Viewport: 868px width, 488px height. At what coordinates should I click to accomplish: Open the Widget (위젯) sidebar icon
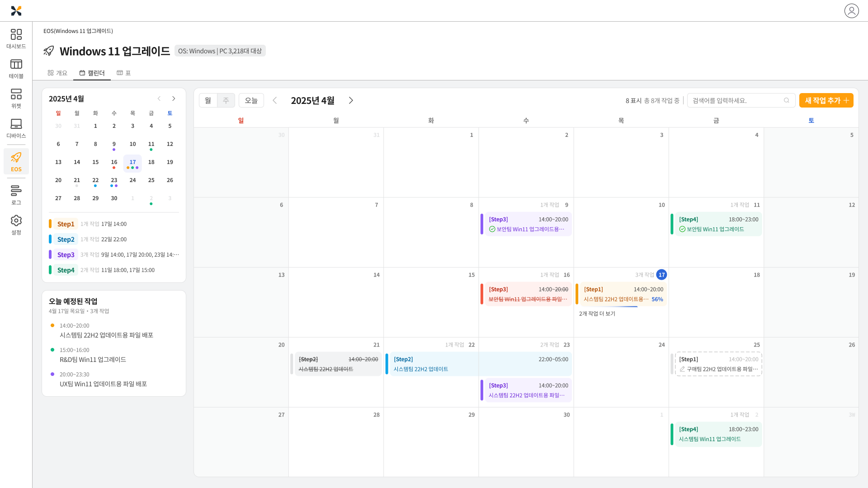[x=16, y=99]
